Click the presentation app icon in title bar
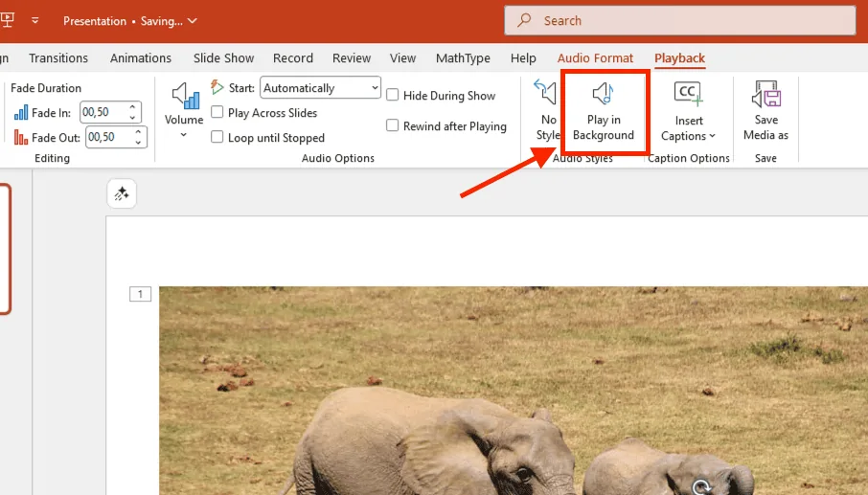This screenshot has height=495, width=868. (x=7, y=20)
